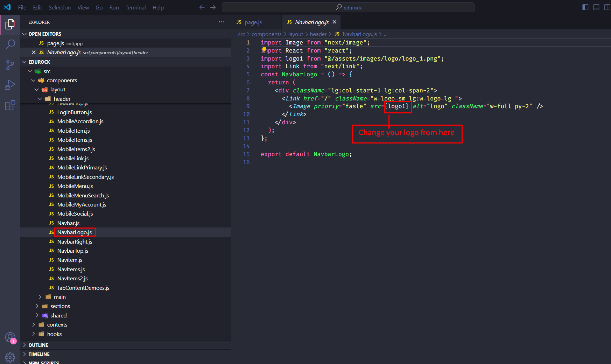Click the Go Forward arrow
The image size is (611, 364).
(213, 7)
